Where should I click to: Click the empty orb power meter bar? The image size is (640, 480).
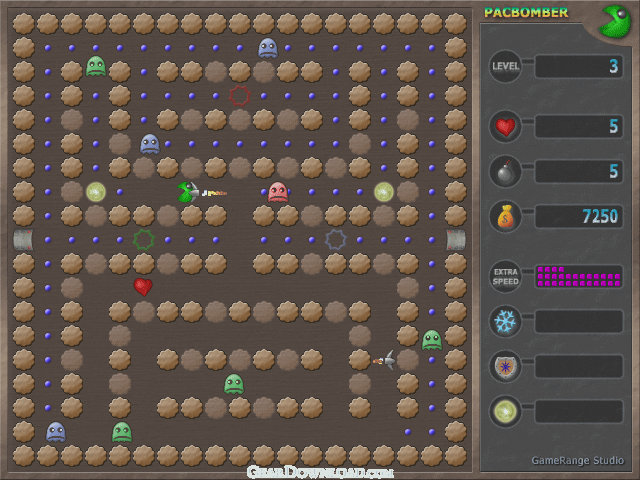pyautogui.click(x=579, y=411)
